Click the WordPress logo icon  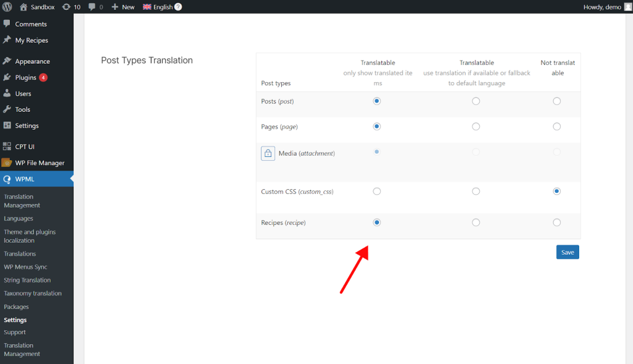7,7
